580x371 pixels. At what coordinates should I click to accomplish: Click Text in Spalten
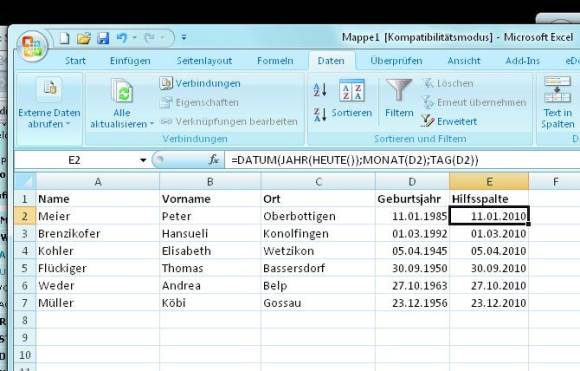557,102
